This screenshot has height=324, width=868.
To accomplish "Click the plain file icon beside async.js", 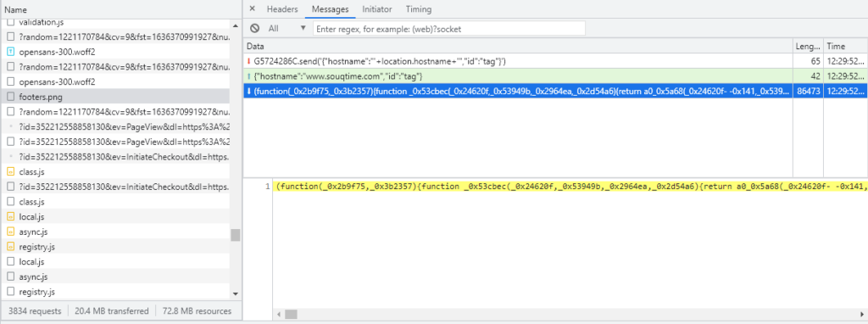I will (10, 277).
